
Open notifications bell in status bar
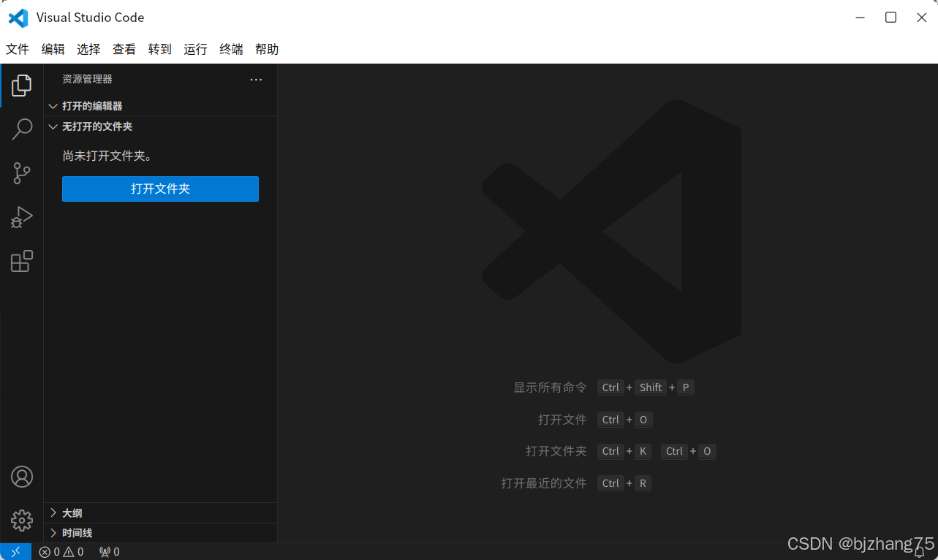(920, 553)
